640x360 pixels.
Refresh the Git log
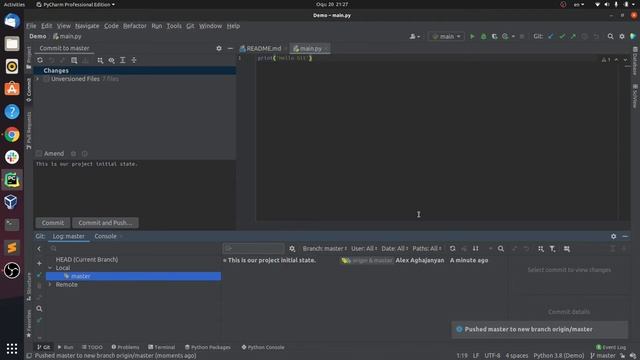point(452,248)
